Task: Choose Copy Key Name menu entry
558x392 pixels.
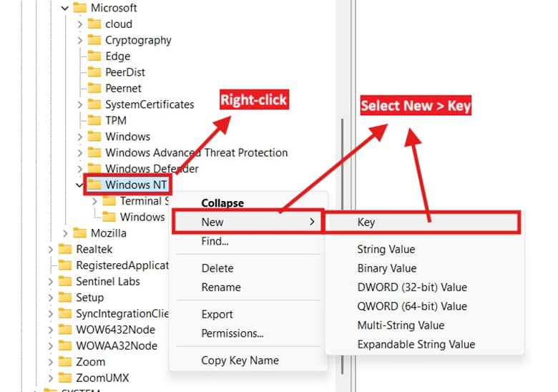Action: tap(240, 361)
